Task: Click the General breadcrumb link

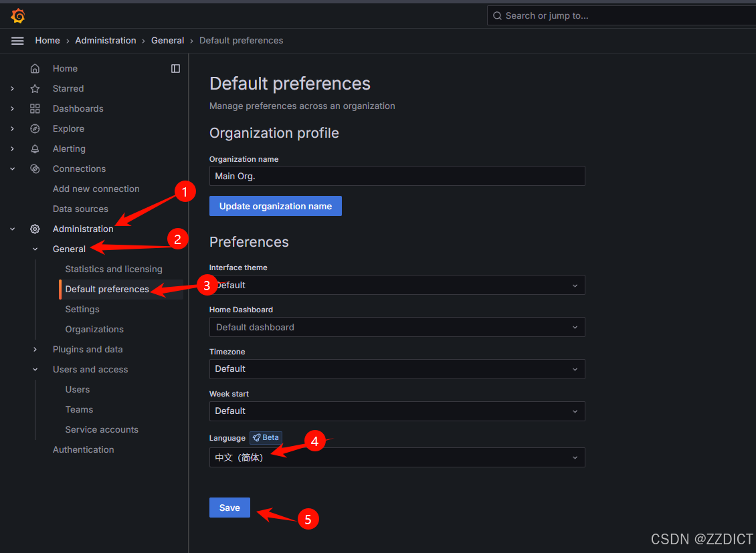Action: click(168, 41)
